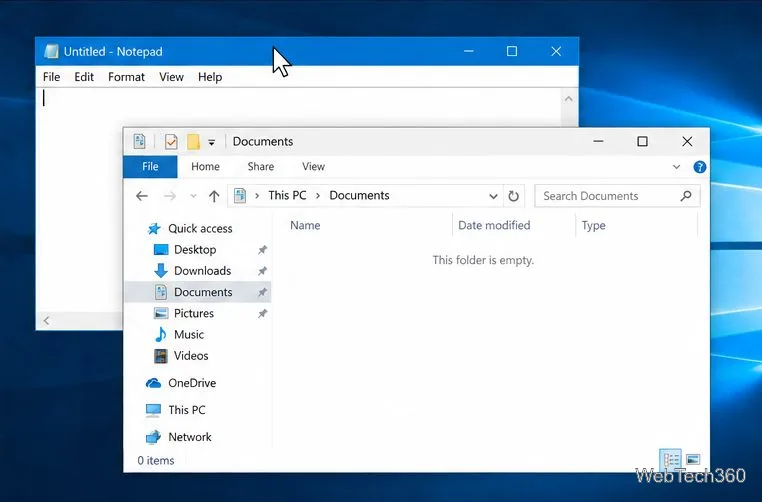Click the Notepad scroll up arrow
762x502 pixels.
point(569,99)
